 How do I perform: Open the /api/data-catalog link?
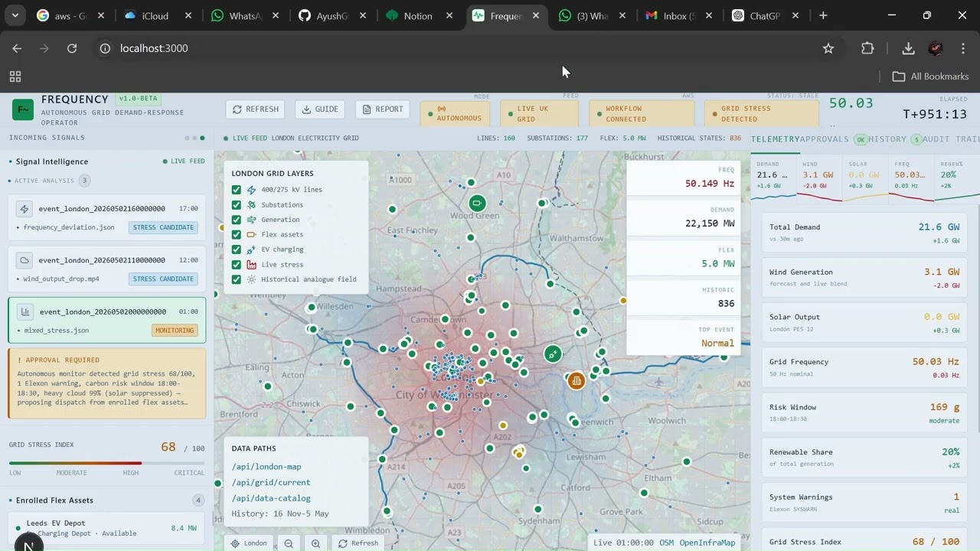pos(271,498)
